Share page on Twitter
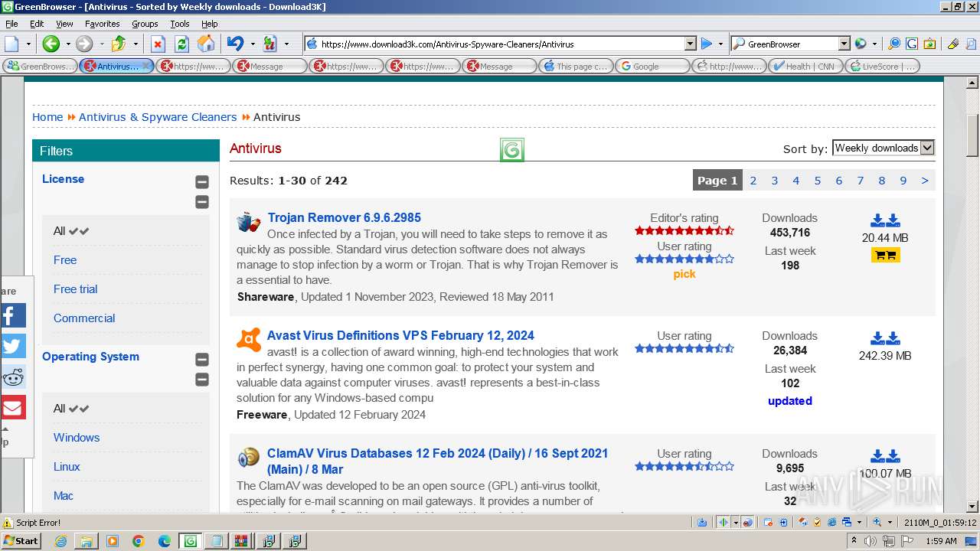Viewport: 980px width, 551px height. 13,346
